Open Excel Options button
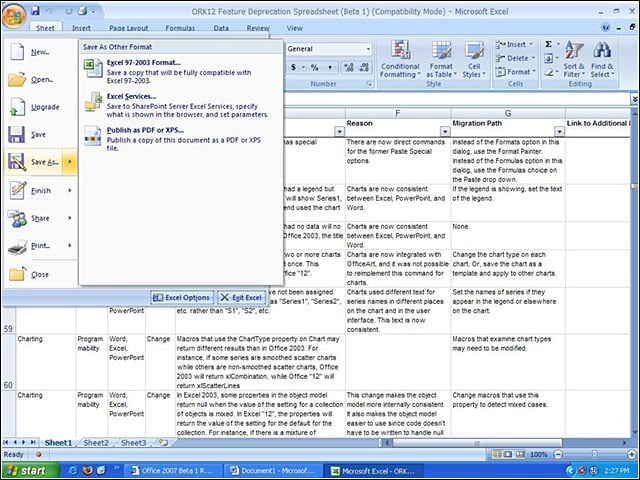Screen dimensions: 640x480 tap(182, 298)
